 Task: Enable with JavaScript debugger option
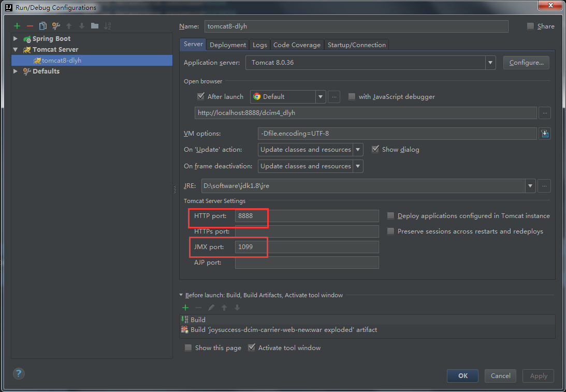[x=352, y=96]
